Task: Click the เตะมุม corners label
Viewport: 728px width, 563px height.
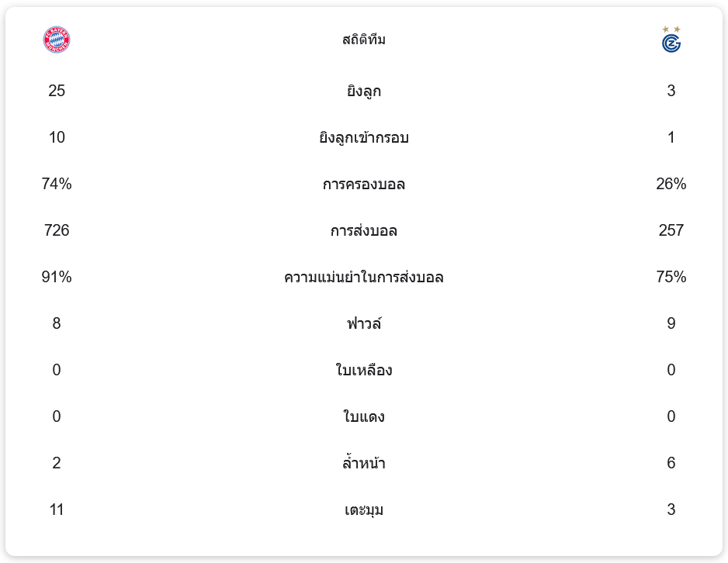Action: click(x=364, y=510)
